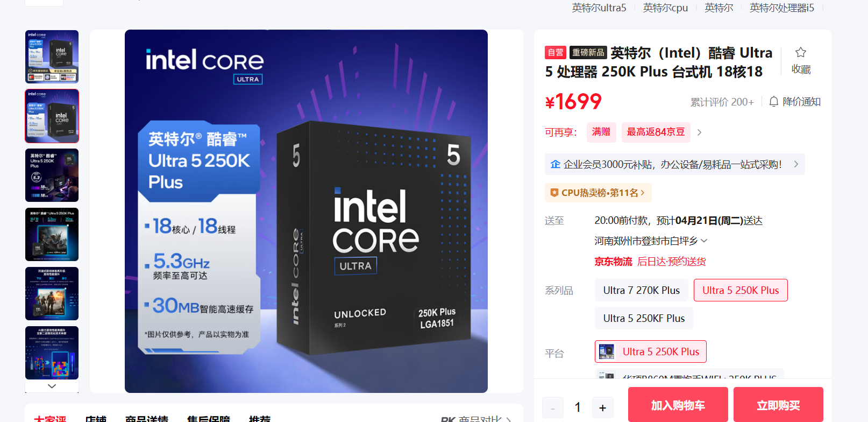
Task: View the first product thumbnail image
Action: [52, 57]
